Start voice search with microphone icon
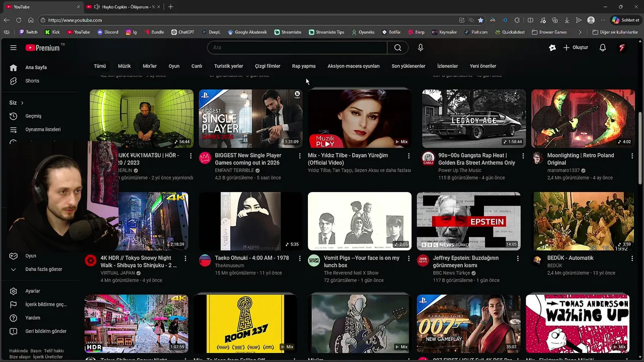 (421, 48)
